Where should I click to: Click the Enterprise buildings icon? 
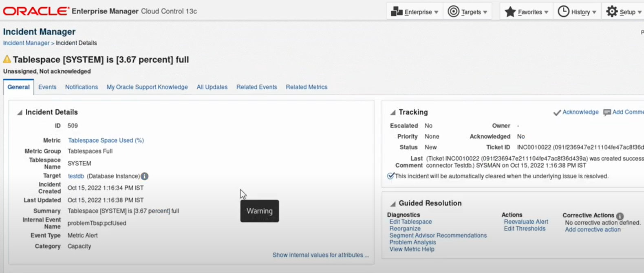pos(397,11)
